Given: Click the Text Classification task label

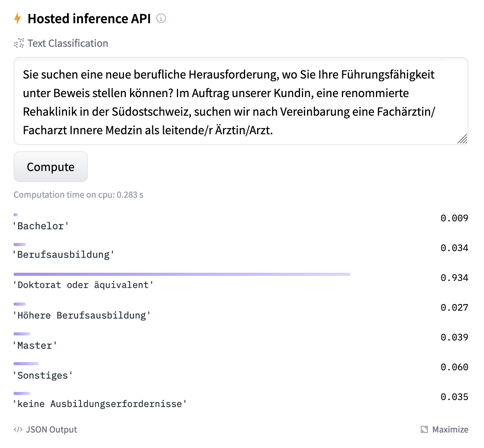Looking at the screenshot, I should coord(68,43).
